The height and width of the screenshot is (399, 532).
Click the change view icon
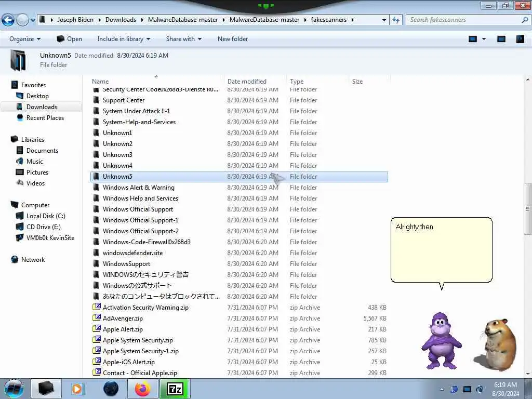(x=473, y=39)
